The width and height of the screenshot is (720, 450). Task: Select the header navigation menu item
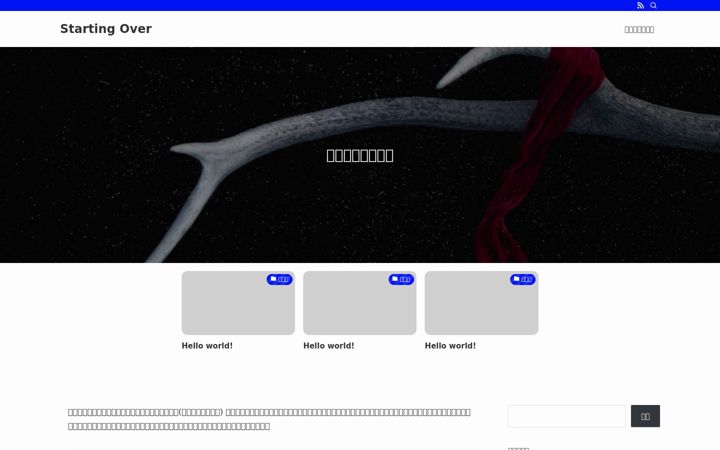tap(639, 29)
